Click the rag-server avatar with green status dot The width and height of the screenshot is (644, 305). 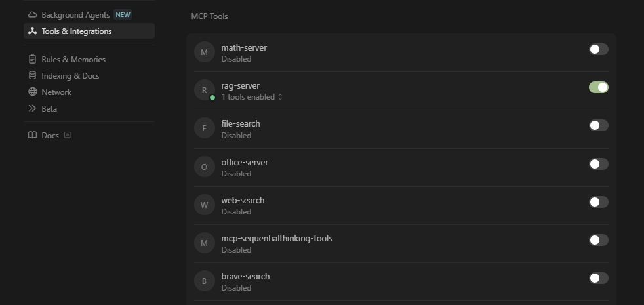(x=205, y=90)
